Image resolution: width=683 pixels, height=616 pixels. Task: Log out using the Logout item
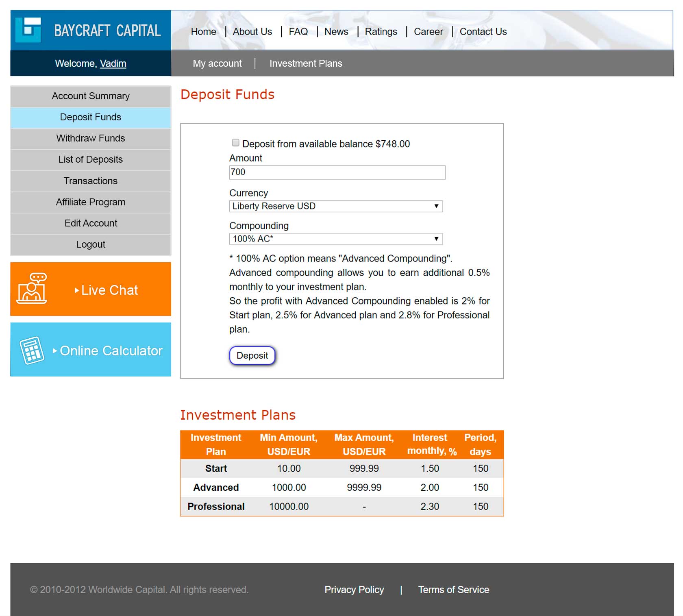(x=90, y=244)
